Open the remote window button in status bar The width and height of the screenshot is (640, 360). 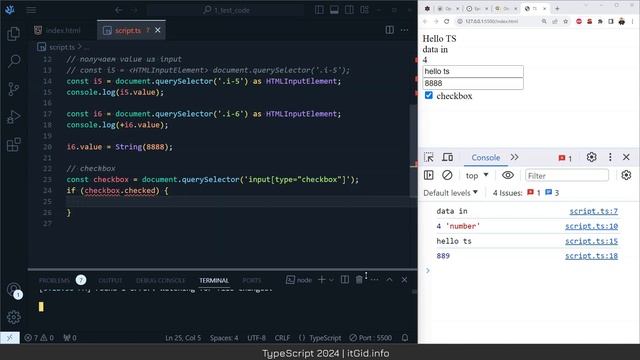(x=10, y=338)
